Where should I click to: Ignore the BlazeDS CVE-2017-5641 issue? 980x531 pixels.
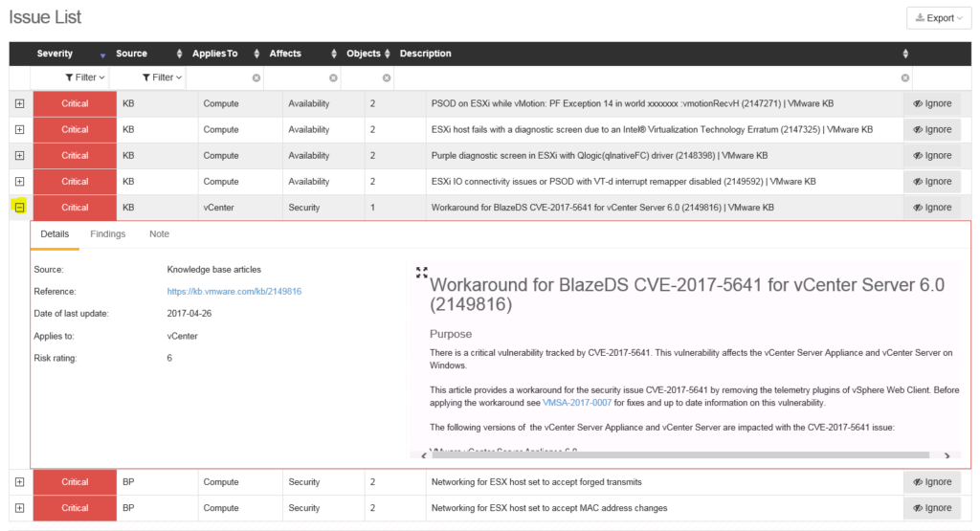(932, 208)
